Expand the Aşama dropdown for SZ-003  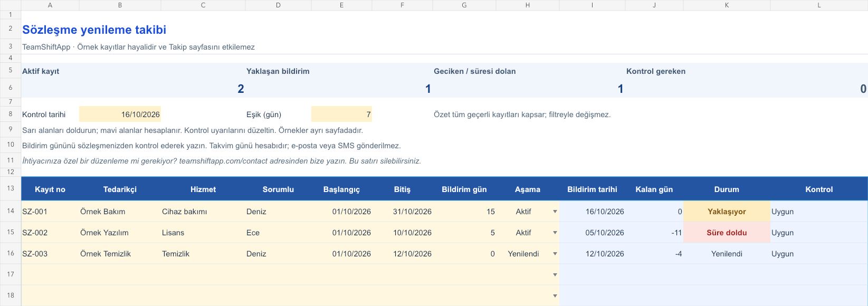(x=555, y=254)
